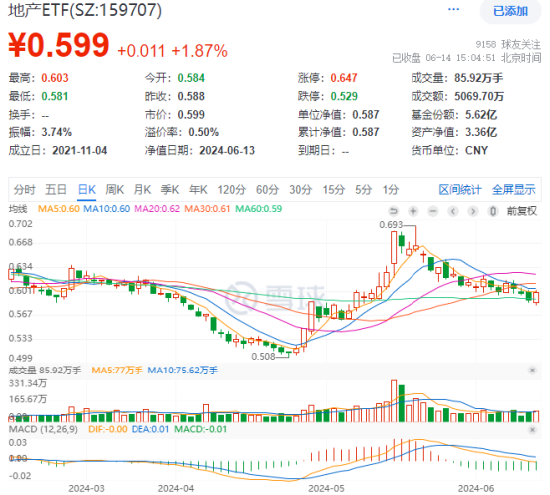
Task: Pan chart right with right chevron icon
Action: click(473, 211)
